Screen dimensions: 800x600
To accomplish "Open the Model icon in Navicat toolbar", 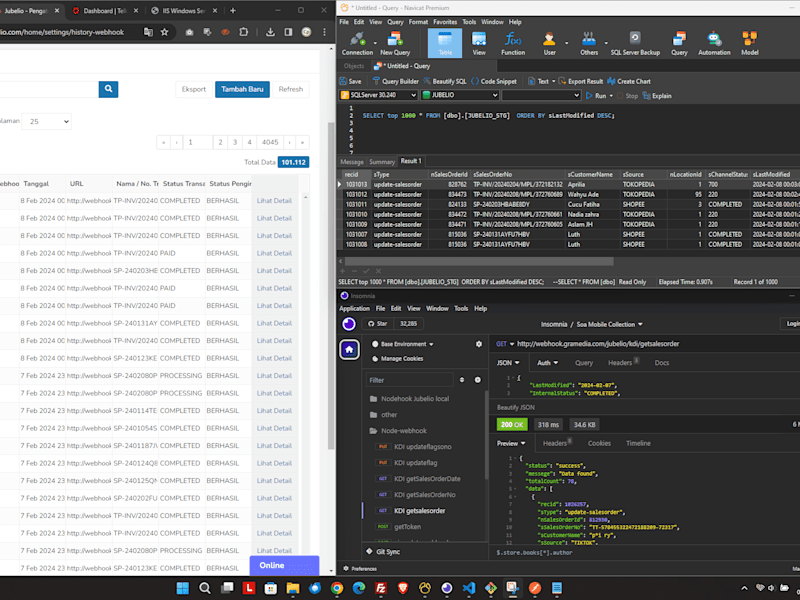I will (x=749, y=43).
